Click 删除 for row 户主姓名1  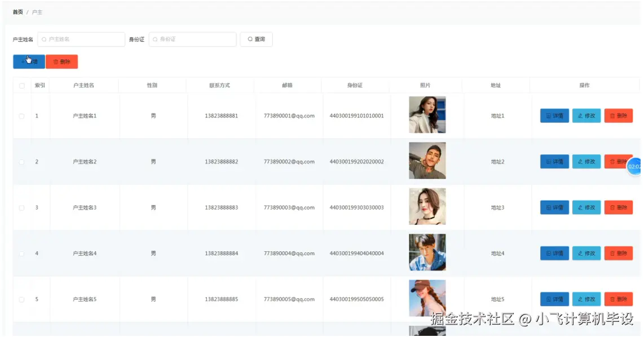click(619, 116)
